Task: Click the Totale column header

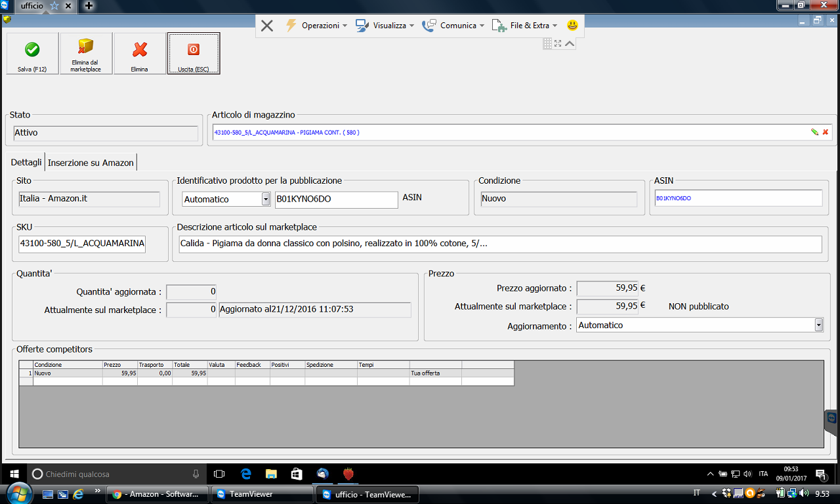Action: point(190,365)
